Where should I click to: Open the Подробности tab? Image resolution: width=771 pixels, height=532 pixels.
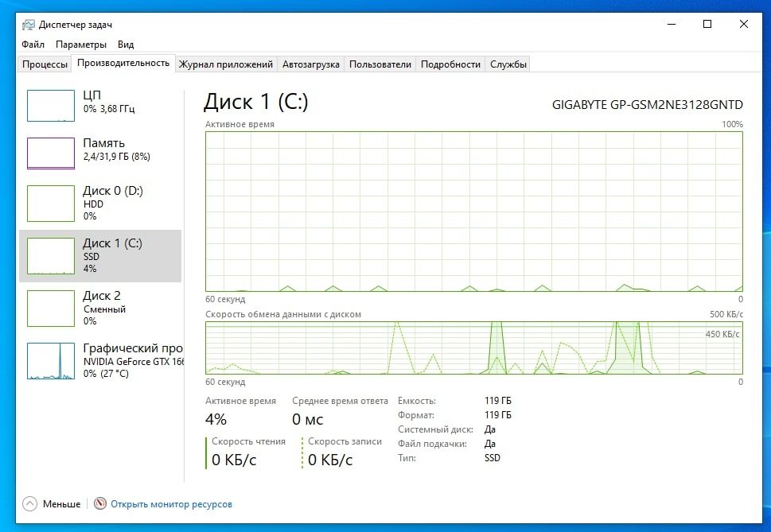coord(450,64)
